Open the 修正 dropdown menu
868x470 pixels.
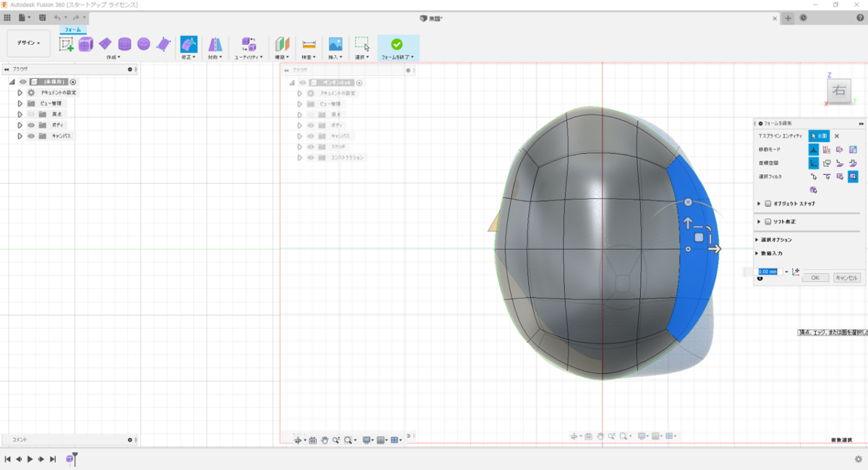point(189,56)
